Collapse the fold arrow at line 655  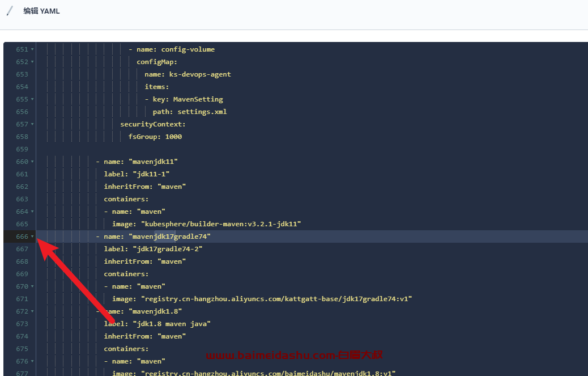[x=32, y=99]
